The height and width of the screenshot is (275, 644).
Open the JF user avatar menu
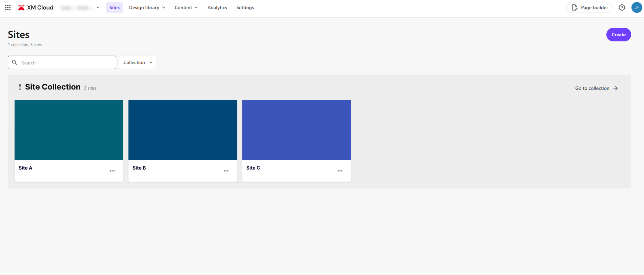[x=636, y=7]
